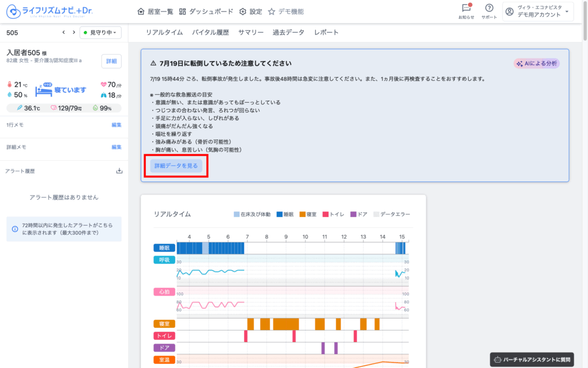The width and height of the screenshot is (588, 368).
Task: Toggle the 睡眠 legend swatch
Action: pos(280,214)
